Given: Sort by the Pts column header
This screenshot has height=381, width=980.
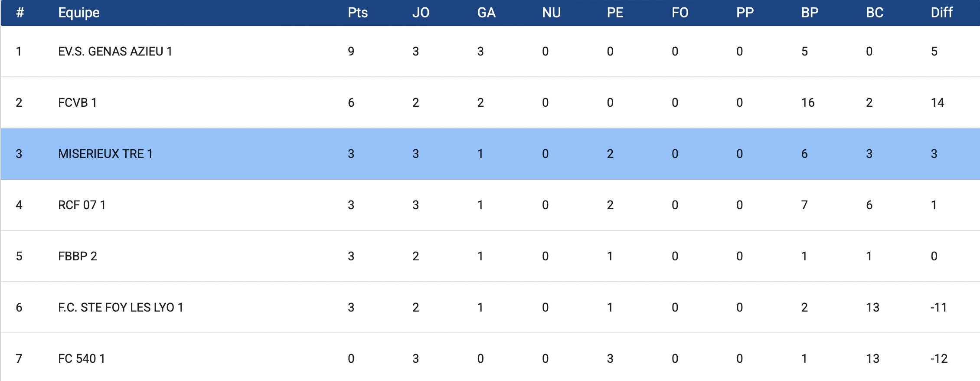Looking at the screenshot, I should point(358,13).
